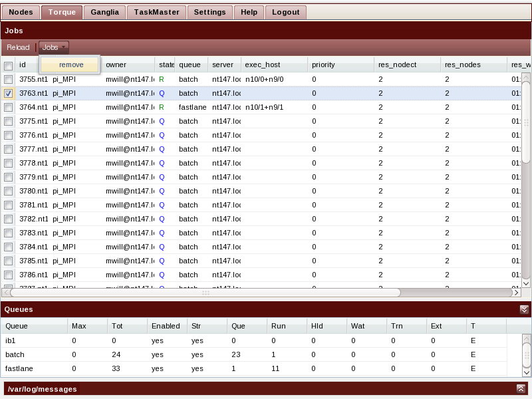
Task: Check the box for job 3781.nt1
Action: coord(9,205)
